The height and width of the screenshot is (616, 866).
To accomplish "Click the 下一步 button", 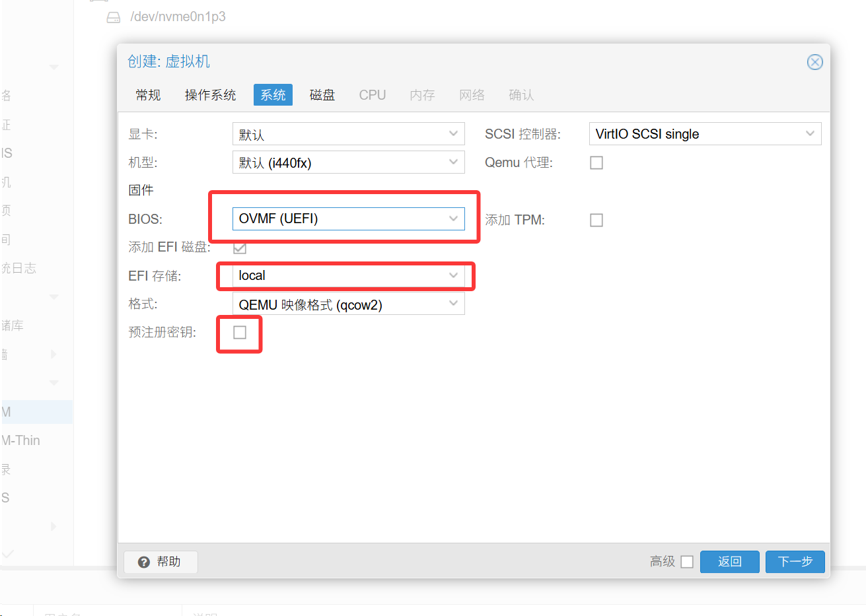I will (x=795, y=562).
